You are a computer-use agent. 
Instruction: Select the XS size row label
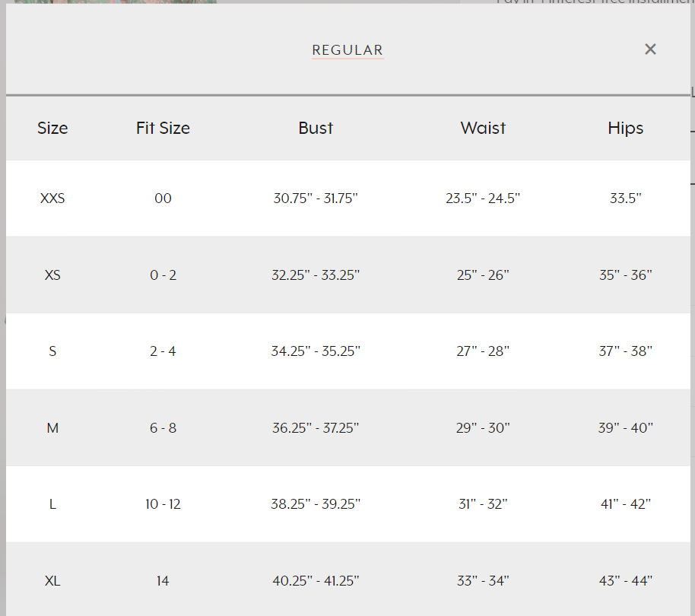pos(52,275)
